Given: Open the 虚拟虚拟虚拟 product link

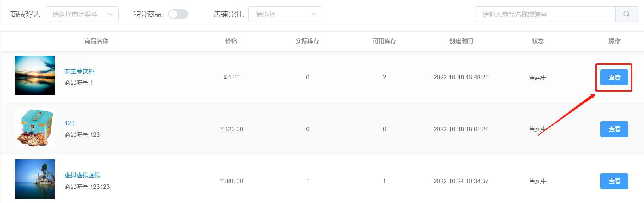Looking at the screenshot, I should click(82, 175).
